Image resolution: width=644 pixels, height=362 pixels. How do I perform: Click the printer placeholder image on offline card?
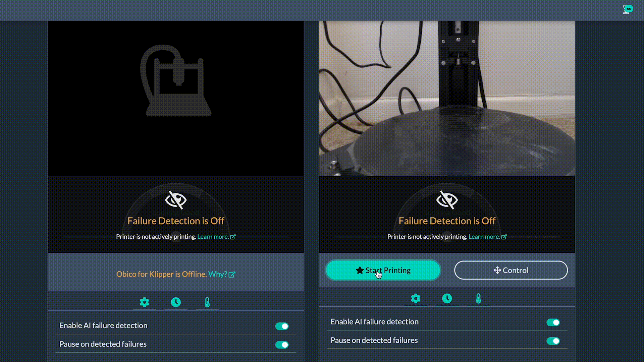176,80
